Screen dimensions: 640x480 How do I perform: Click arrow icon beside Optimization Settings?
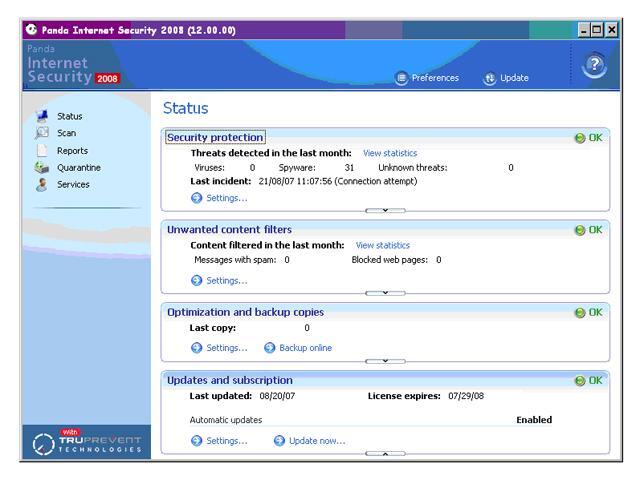coord(196,348)
